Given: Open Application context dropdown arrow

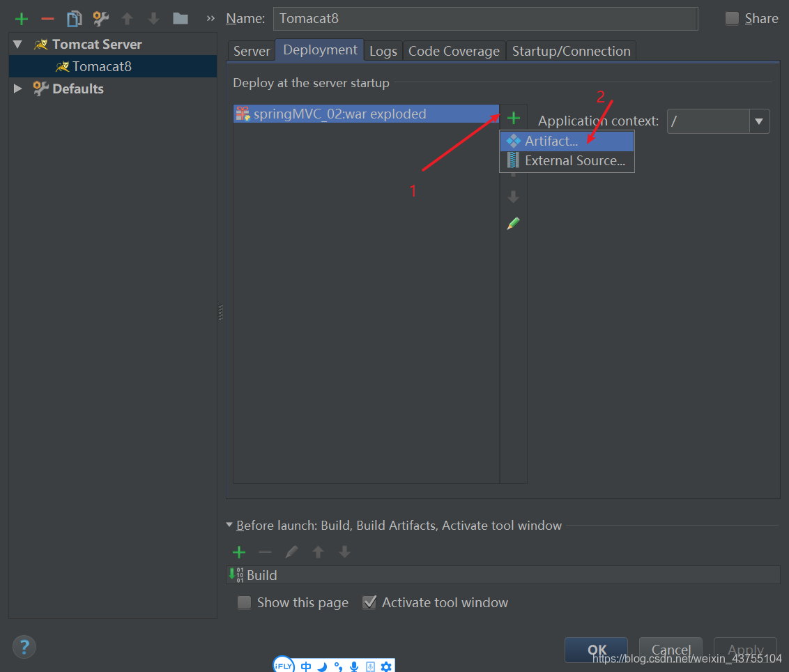Looking at the screenshot, I should point(759,121).
